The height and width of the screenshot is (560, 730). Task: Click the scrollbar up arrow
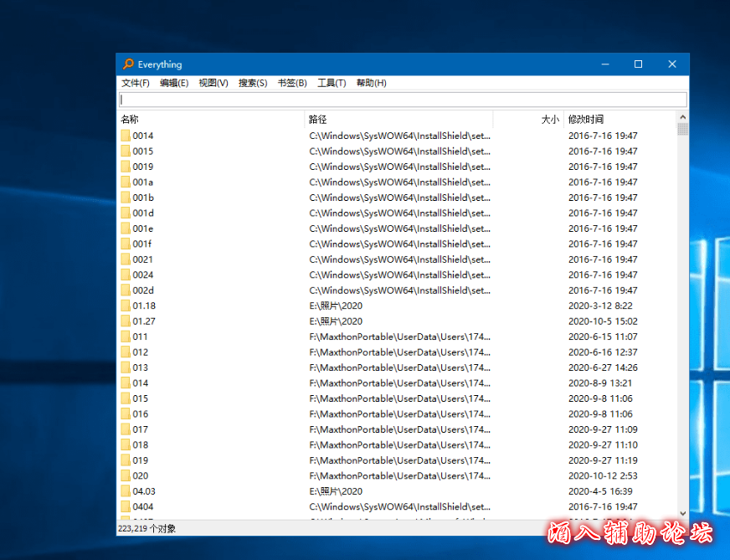(683, 118)
